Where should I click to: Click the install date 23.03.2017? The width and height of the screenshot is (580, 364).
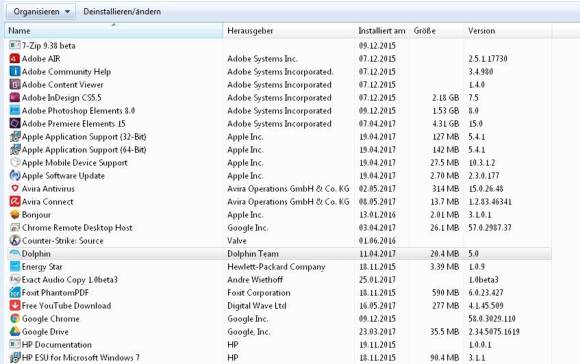click(377, 331)
